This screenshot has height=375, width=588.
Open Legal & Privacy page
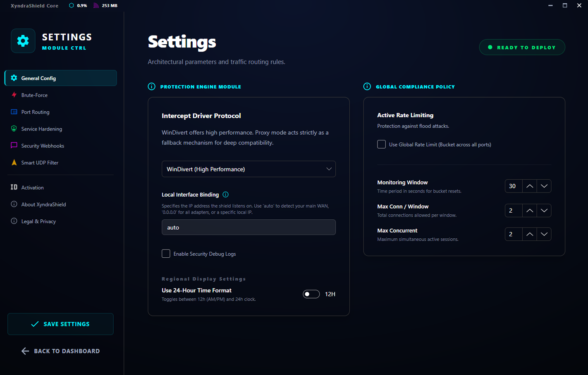[x=61, y=221]
